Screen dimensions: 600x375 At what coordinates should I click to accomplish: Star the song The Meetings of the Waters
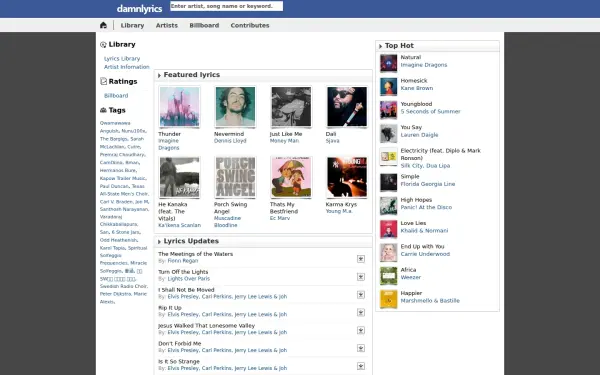(360, 259)
